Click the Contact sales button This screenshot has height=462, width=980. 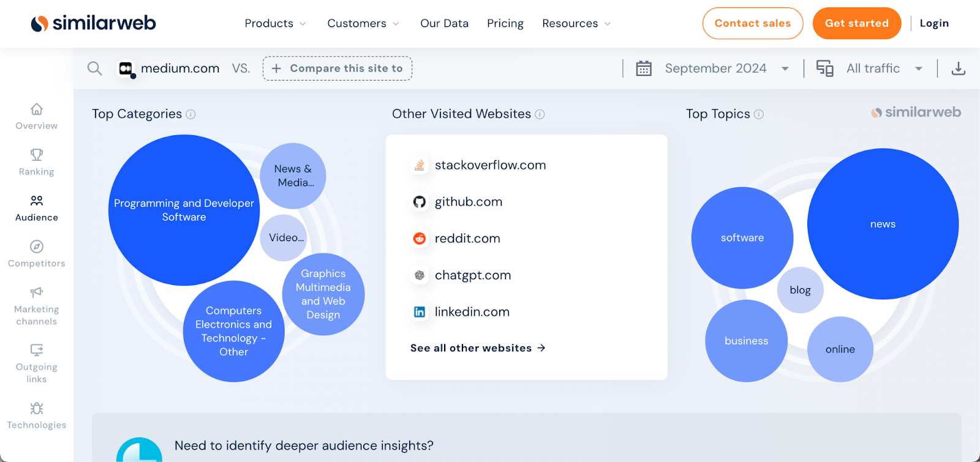pos(753,23)
